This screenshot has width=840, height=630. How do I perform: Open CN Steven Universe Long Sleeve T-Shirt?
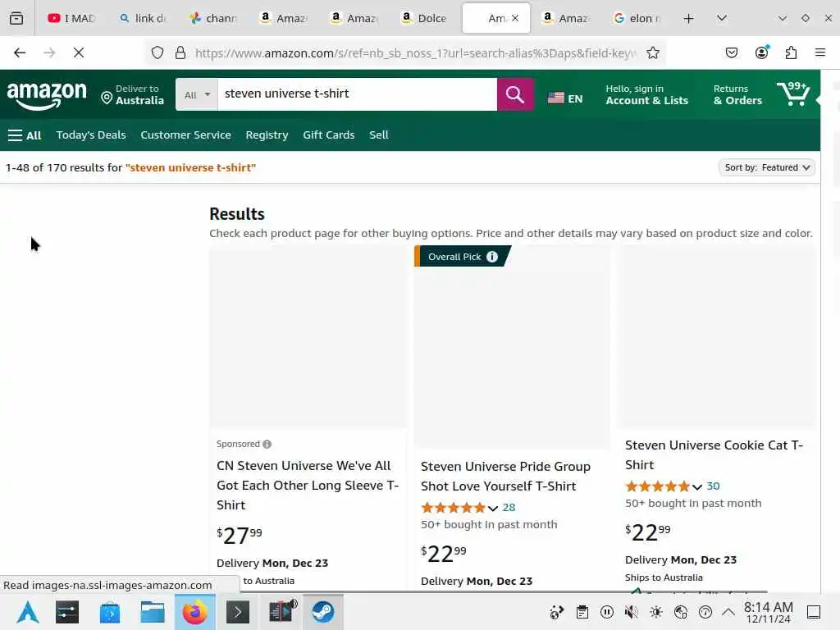pos(308,486)
